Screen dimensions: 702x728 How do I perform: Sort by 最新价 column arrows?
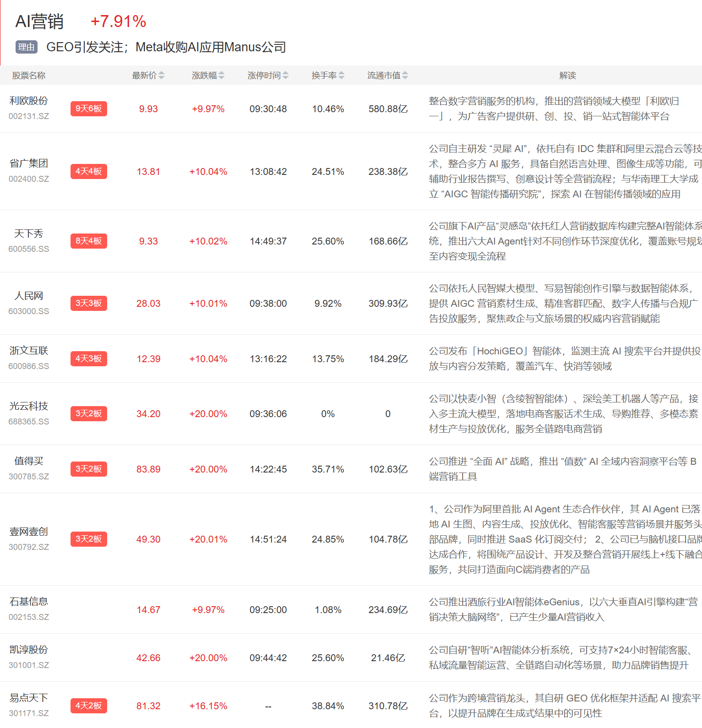161,76
